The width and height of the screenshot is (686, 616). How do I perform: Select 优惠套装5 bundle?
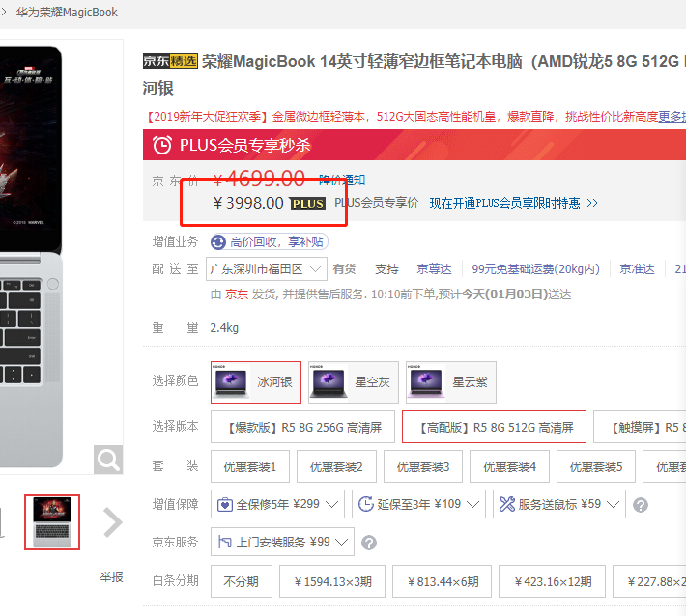pyautogui.click(x=596, y=466)
